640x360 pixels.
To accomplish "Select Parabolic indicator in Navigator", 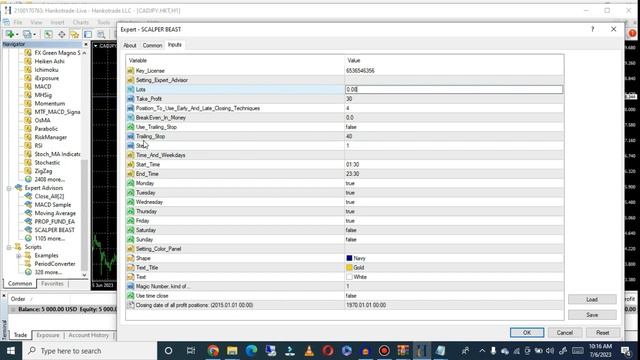I will click(x=46, y=129).
